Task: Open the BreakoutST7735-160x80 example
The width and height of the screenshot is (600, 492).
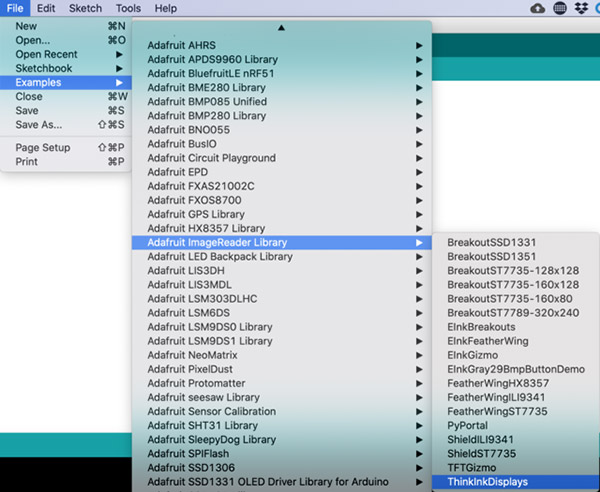Action: [516, 299]
